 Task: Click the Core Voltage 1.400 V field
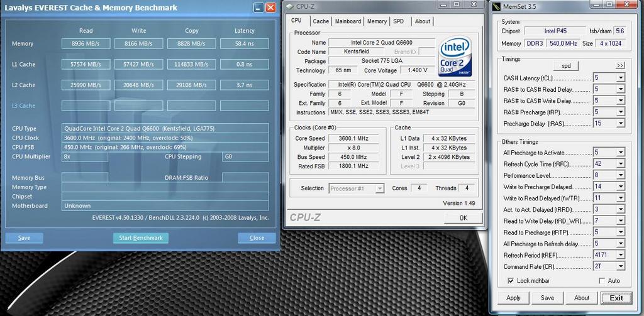pos(418,70)
